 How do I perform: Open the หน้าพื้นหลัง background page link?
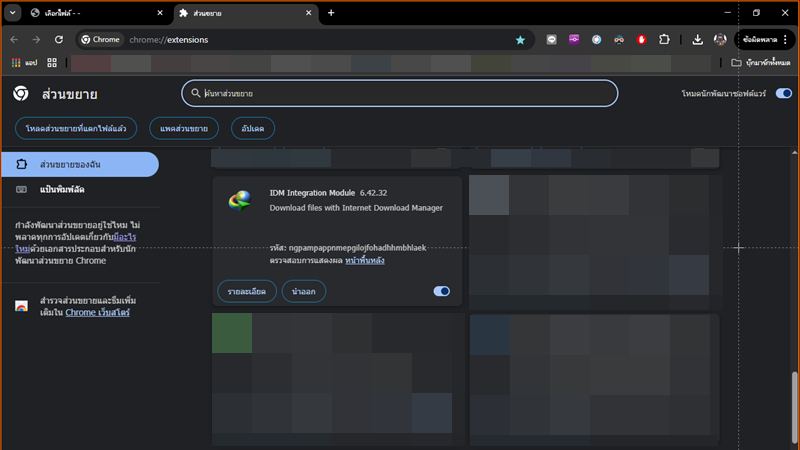tap(365, 260)
